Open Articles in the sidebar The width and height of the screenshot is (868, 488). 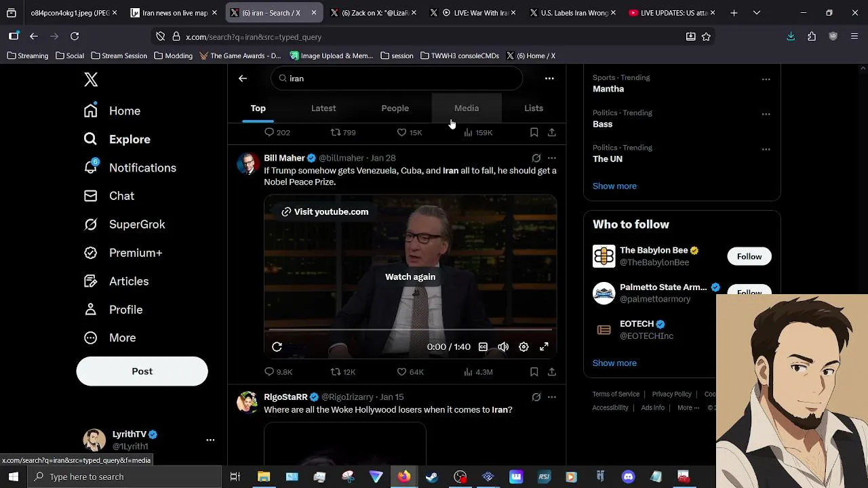coord(116,281)
